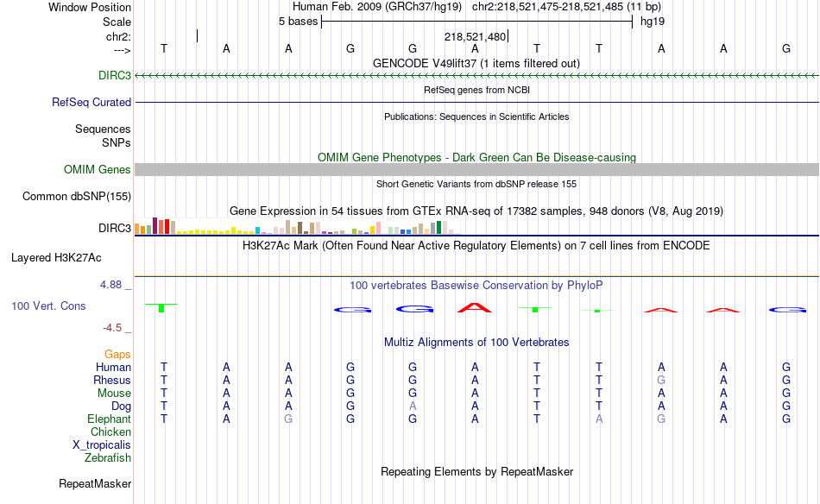This screenshot has height=504, width=820.
Task: Click the large red A PhyloP logo letter
Action: [475, 307]
